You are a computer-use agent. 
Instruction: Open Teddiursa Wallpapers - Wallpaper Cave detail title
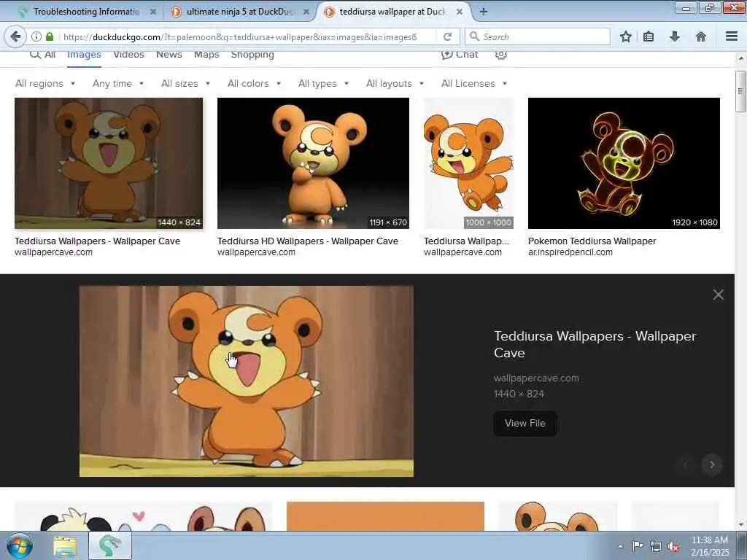click(595, 344)
